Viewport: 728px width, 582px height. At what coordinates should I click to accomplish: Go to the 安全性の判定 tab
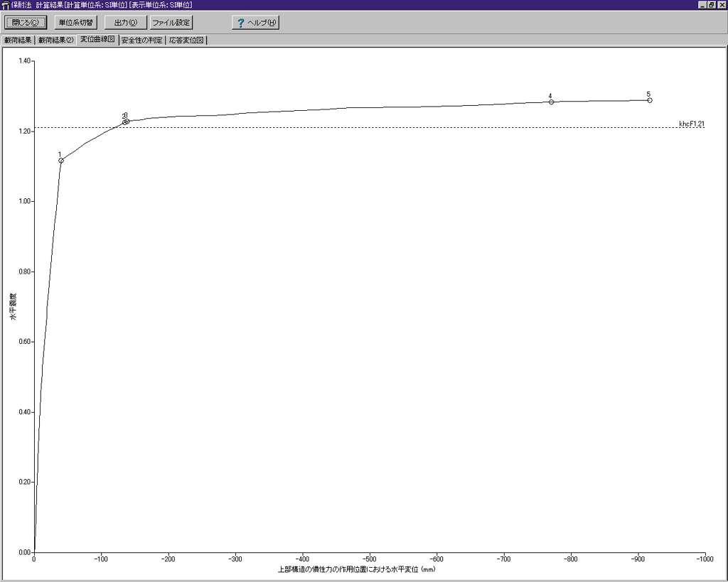[141, 41]
